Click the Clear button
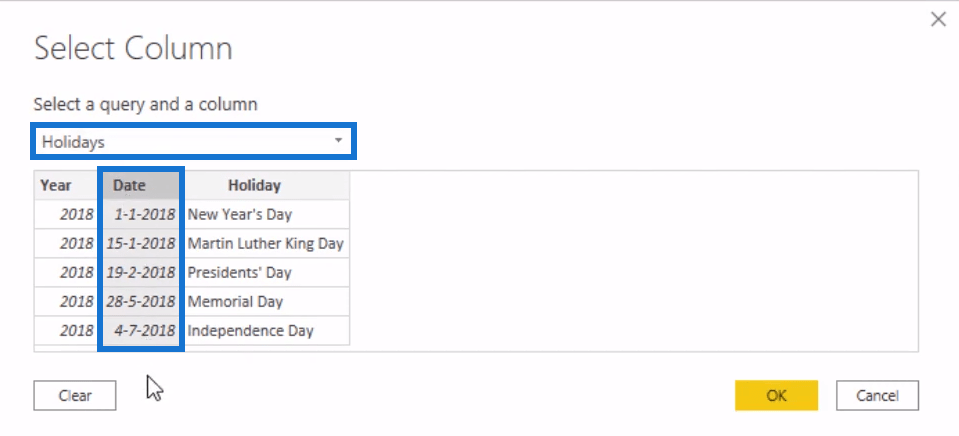The width and height of the screenshot is (959, 436). 75,395
